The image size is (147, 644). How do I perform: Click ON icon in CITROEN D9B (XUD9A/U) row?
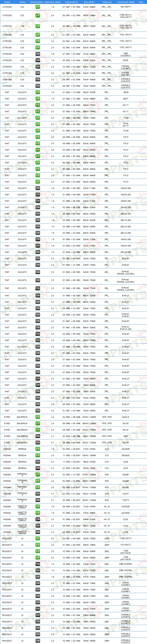(37, 54)
